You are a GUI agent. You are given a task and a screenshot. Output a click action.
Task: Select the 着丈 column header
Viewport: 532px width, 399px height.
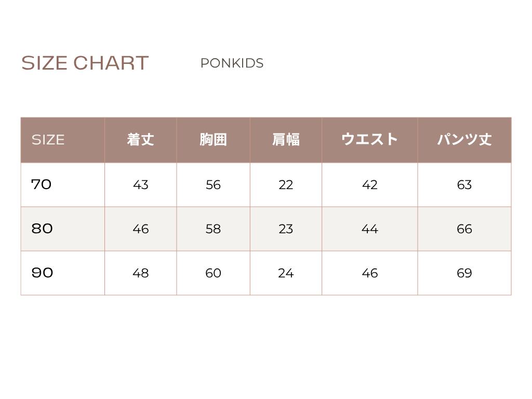(x=140, y=140)
